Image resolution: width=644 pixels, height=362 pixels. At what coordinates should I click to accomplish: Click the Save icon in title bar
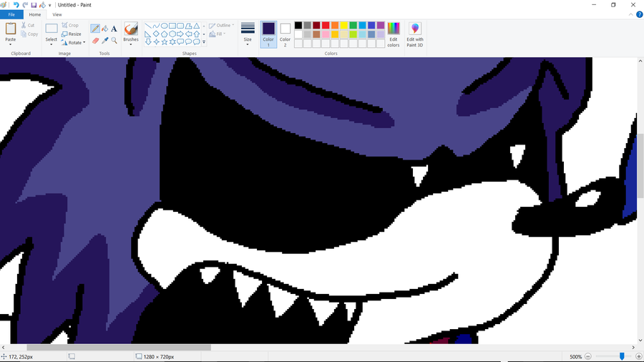pyautogui.click(x=34, y=5)
